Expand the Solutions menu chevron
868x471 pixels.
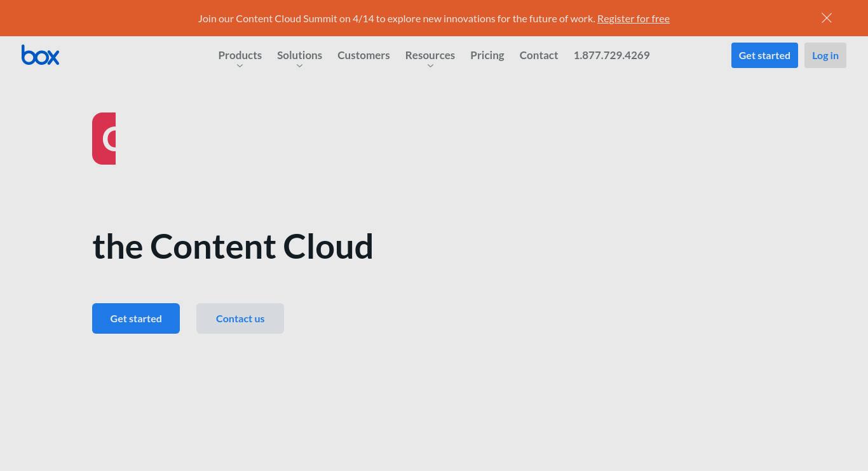click(299, 66)
